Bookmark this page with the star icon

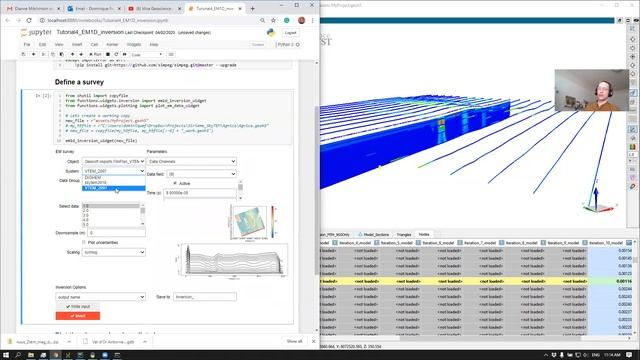(x=273, y=20)
